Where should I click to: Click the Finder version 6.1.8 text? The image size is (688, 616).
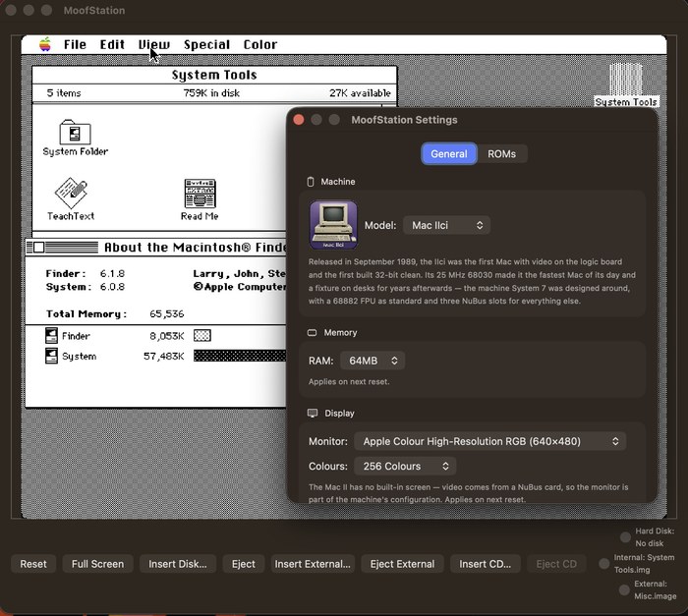point(112,273)
